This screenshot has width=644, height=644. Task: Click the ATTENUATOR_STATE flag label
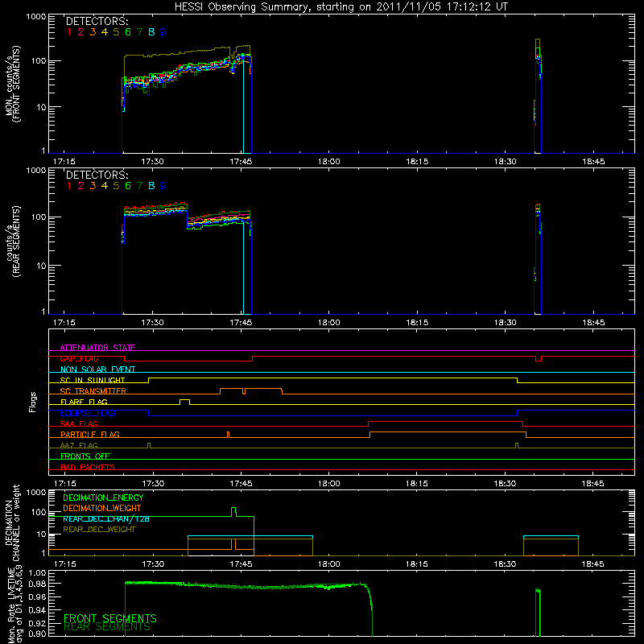97,348
